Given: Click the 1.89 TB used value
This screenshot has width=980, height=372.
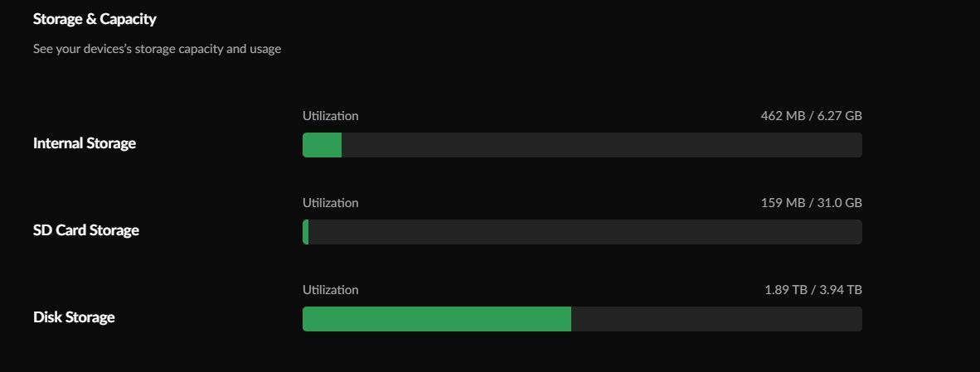Looking at the screenshot, I should (x=786, y=290).
